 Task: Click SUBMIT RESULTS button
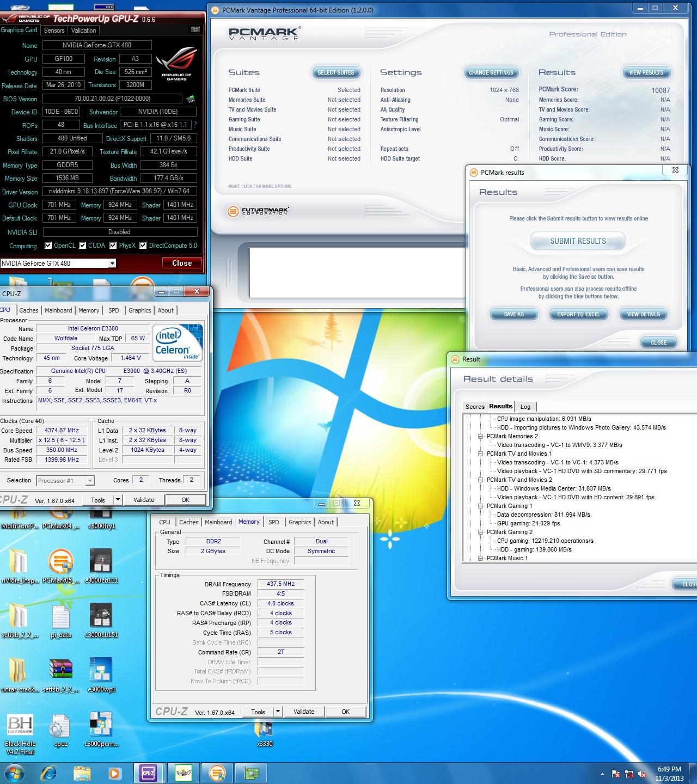pos(578,241)
